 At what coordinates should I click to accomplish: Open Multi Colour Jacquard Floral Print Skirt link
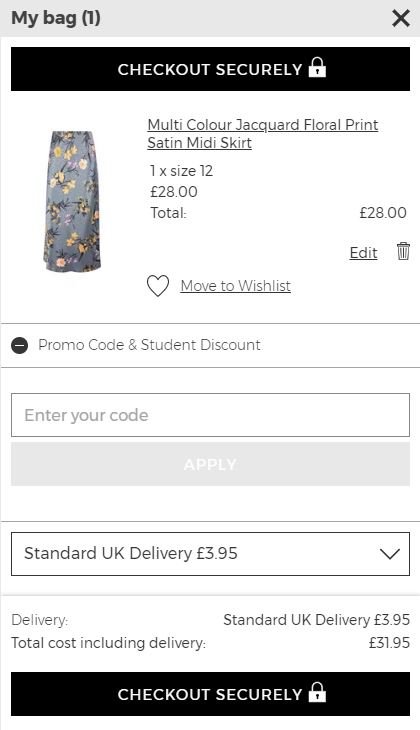(263, 134)
